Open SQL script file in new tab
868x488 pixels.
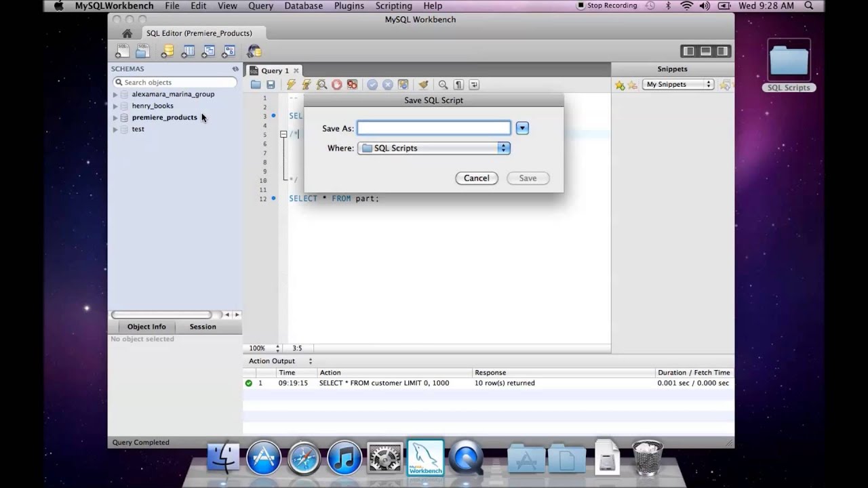pos(142,51)
